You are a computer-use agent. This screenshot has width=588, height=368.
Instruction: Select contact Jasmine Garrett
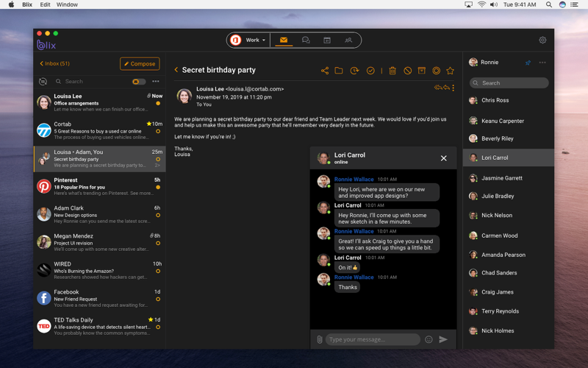509,178
